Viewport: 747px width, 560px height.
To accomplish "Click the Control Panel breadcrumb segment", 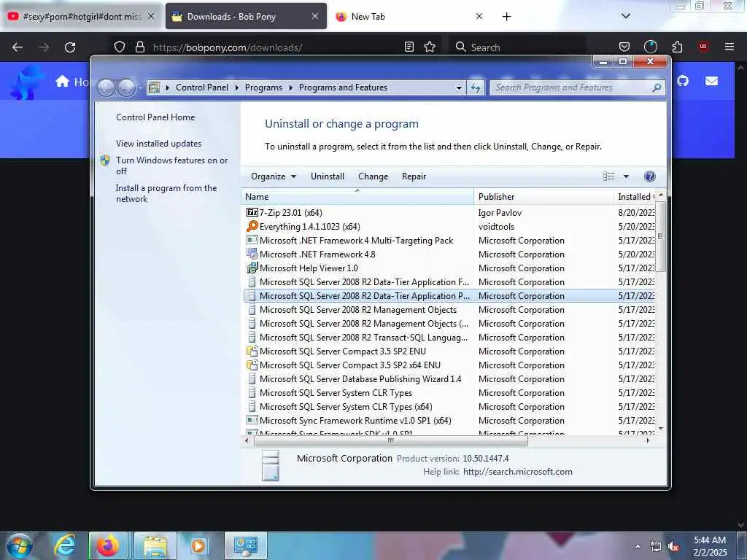I will (x=202, y=87).
